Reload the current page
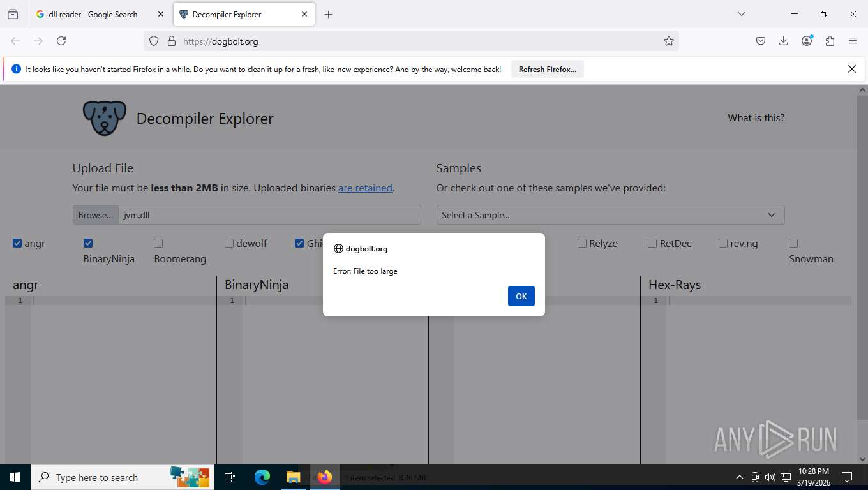 61,41
